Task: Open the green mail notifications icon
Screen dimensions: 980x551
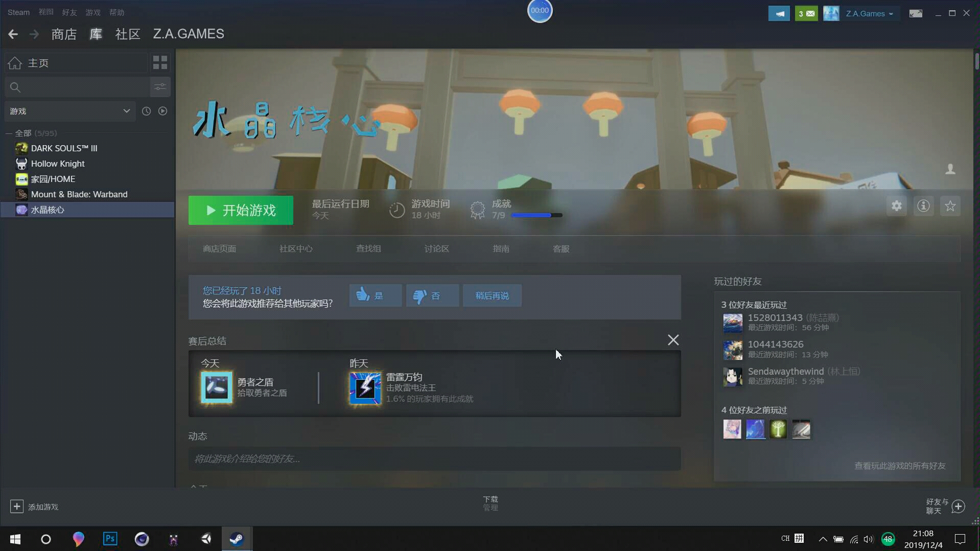Action: point(806,12)
